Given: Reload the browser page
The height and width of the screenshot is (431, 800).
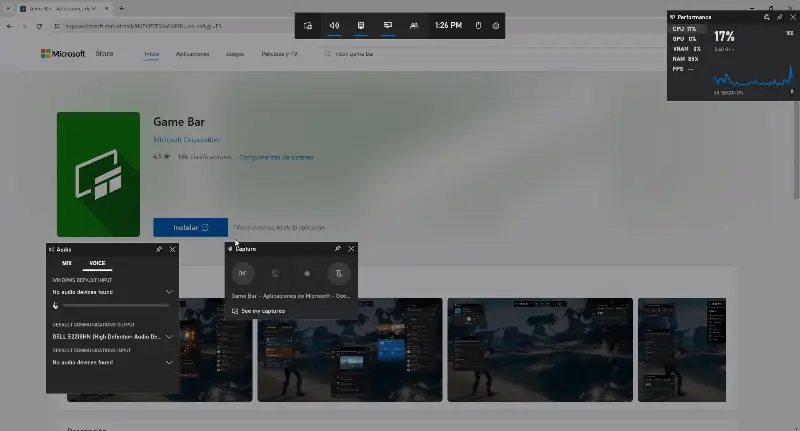Looking at the screenshot, I should [x=39, y=26].
